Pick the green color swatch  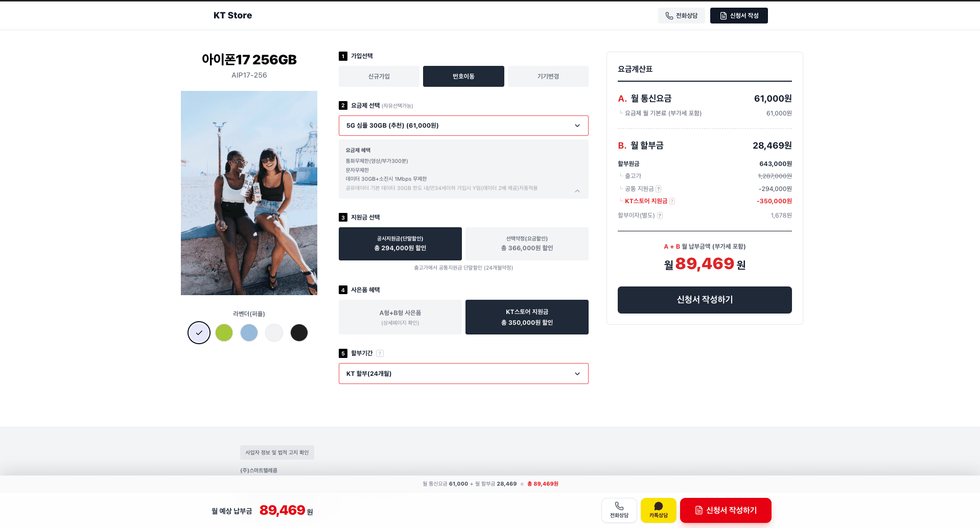tap(224, 333)
